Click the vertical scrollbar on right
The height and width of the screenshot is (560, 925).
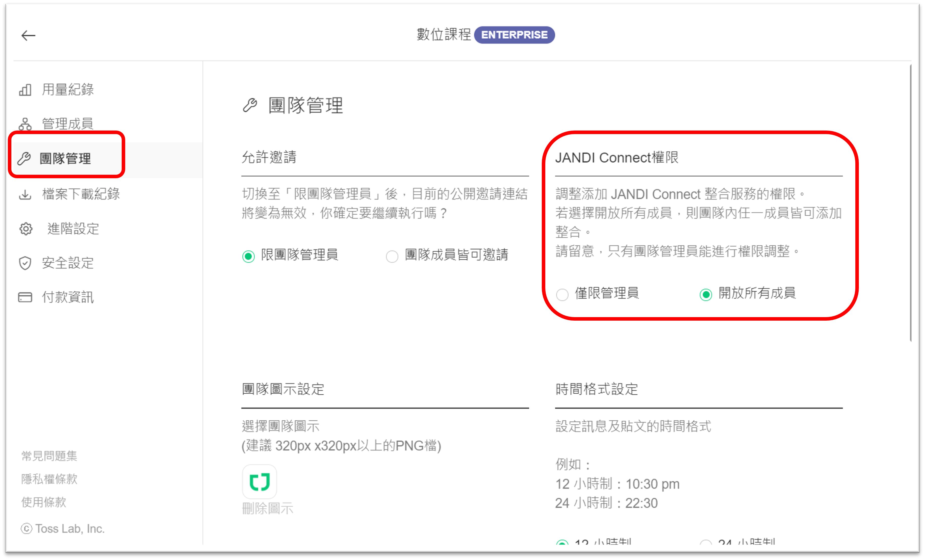910,203
